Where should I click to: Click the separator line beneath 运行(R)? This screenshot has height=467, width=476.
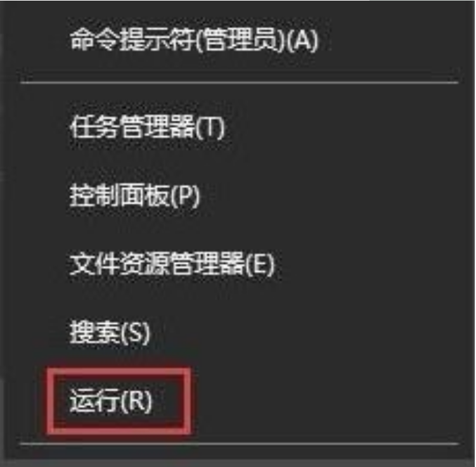[x=239, y=444]
